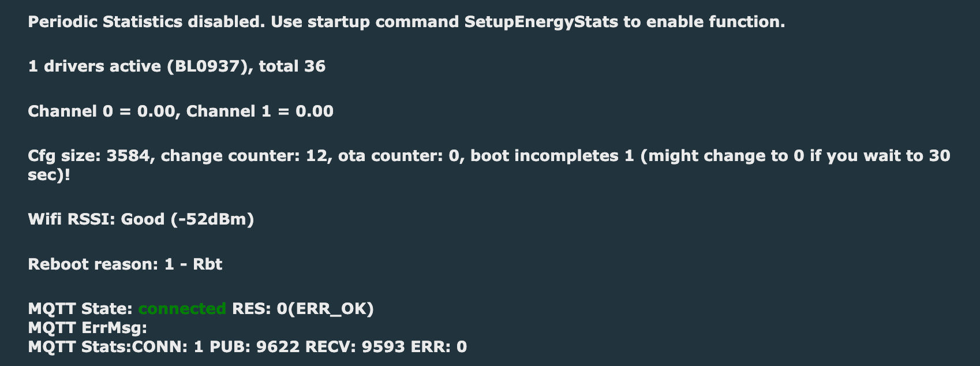Viewport: 980px width, 366px height.
Task: Click the Reboot reason line
Action: 125,264
